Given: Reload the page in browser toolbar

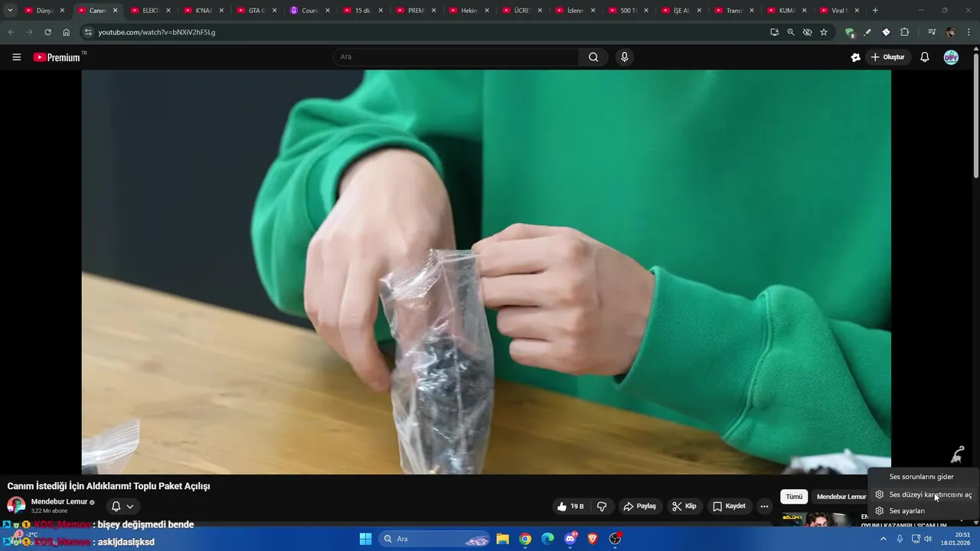Looking at the screenshot, I should pos(47,32).
